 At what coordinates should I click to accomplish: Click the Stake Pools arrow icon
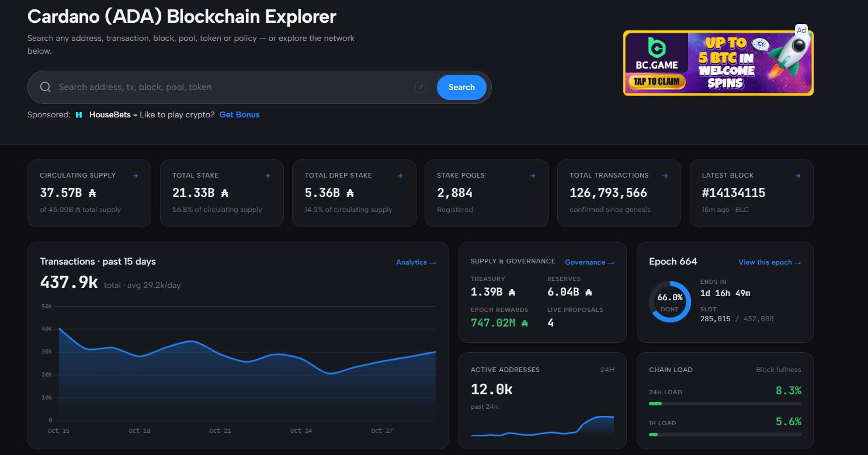(533, 176)
